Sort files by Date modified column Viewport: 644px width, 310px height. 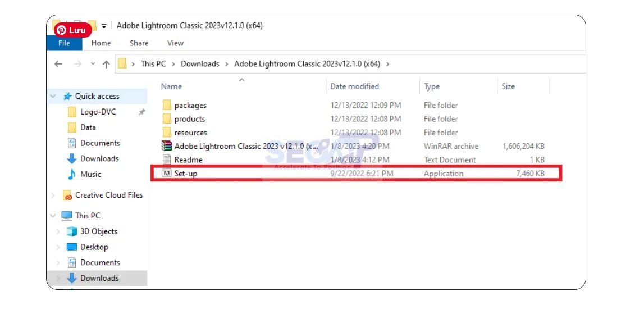(x=354, y=86)
